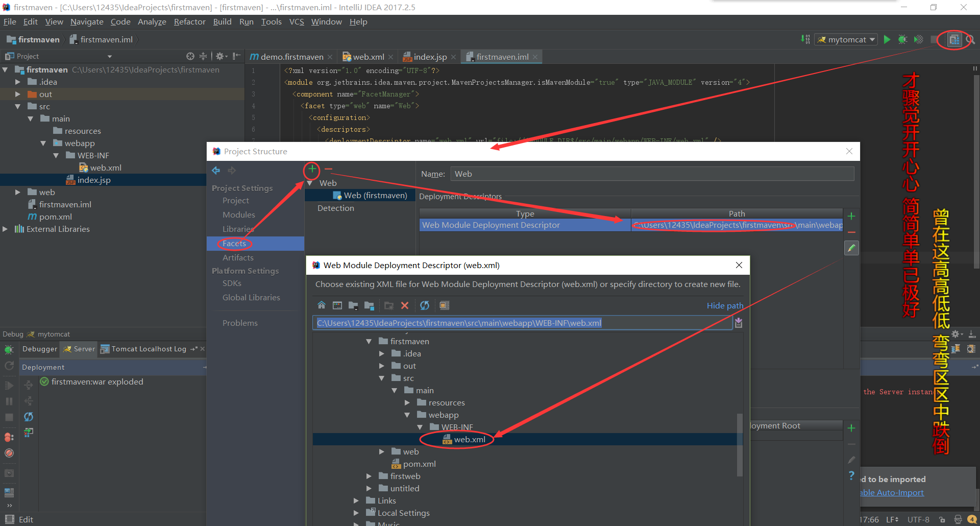Open Project Structure from the main toolbar

[x=953, y=39]
